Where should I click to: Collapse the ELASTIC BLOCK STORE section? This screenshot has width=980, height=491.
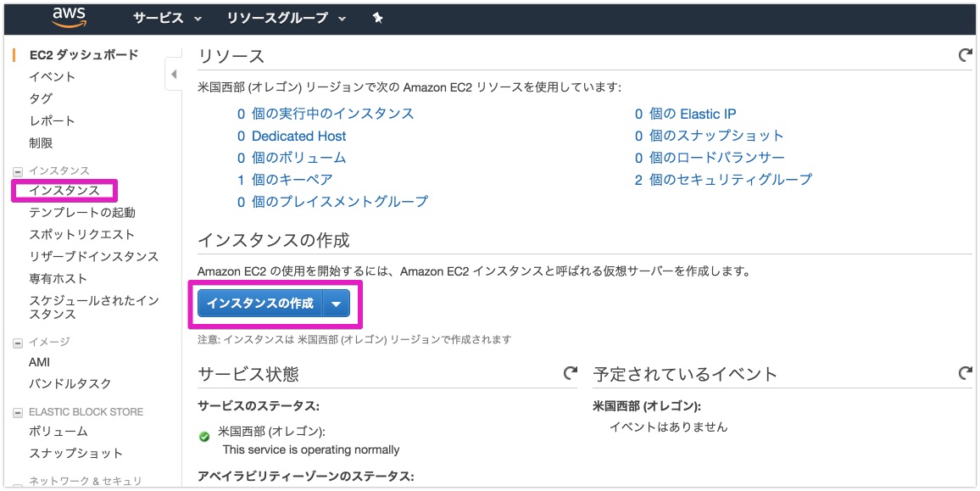18,411
